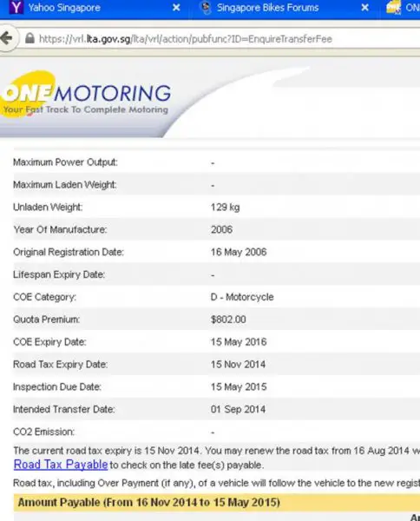The image size is (420, 521).
Task: Click the Singapore Bikes Forums tab favicon
Action: click(207, 7)
